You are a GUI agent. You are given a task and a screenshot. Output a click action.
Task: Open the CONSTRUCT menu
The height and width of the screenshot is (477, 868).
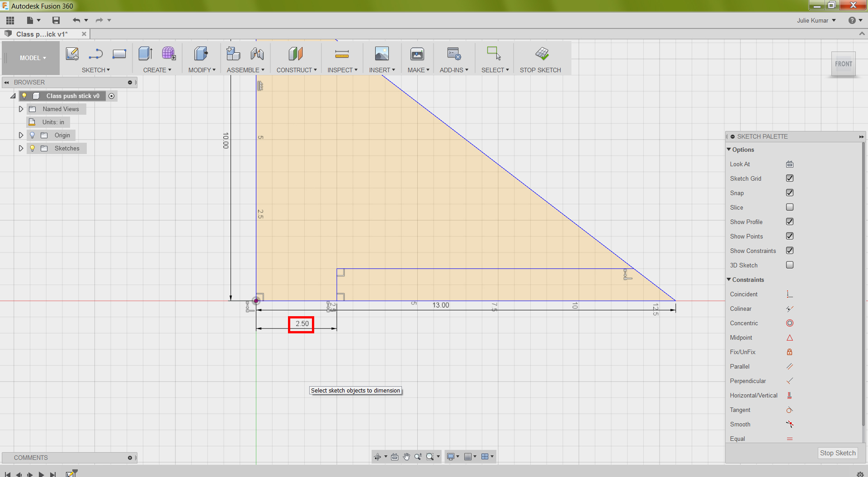pyautogui.click(x=297, y=70)
